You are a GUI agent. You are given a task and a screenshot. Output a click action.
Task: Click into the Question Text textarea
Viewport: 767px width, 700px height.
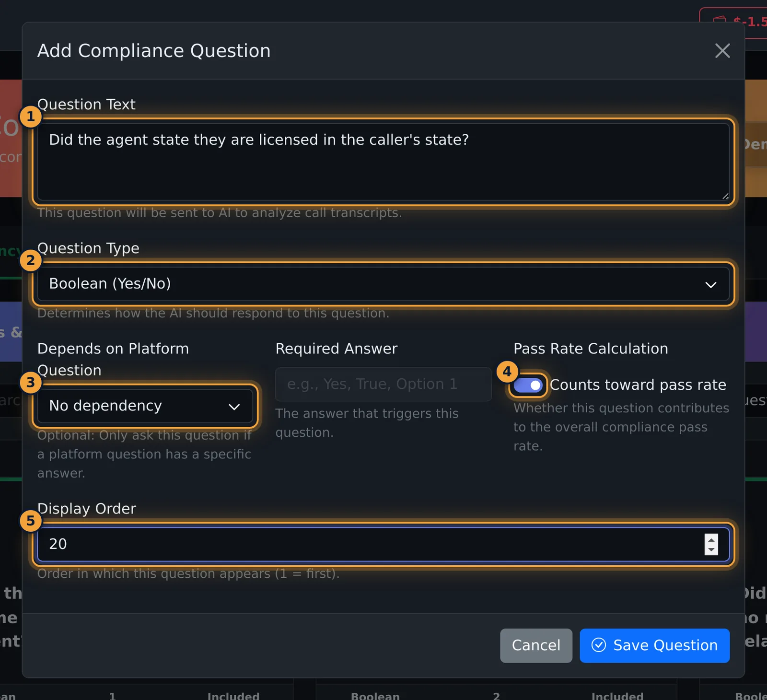(383, 162)
